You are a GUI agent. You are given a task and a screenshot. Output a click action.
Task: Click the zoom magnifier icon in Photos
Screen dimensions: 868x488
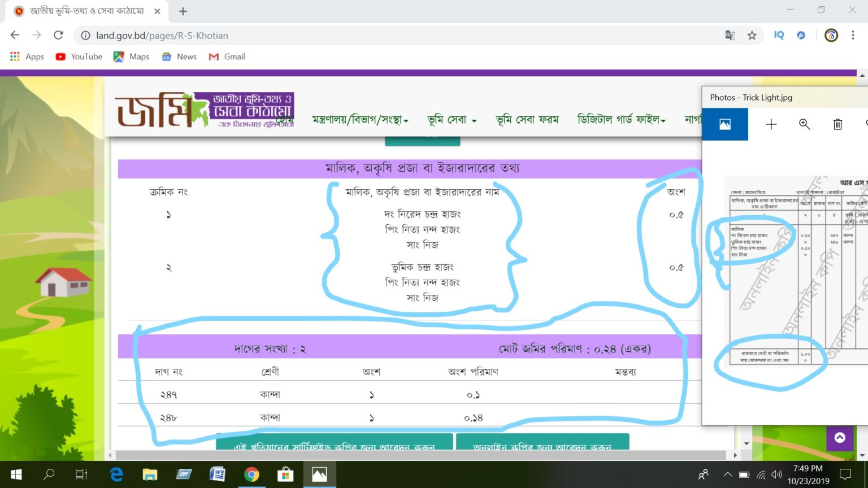pyautogui.click(x=804, y=124)
